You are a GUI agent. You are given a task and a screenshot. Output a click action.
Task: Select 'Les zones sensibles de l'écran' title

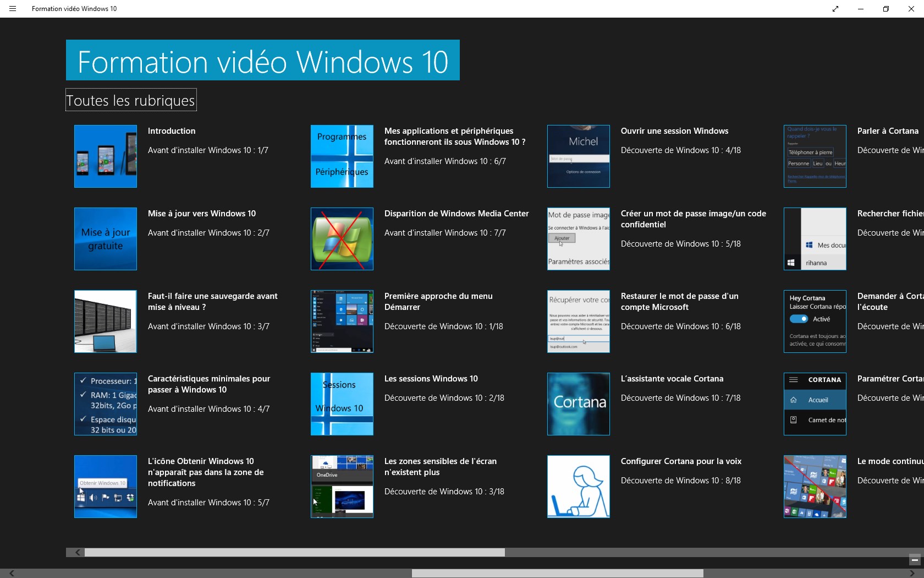click(x=441, y=467)
